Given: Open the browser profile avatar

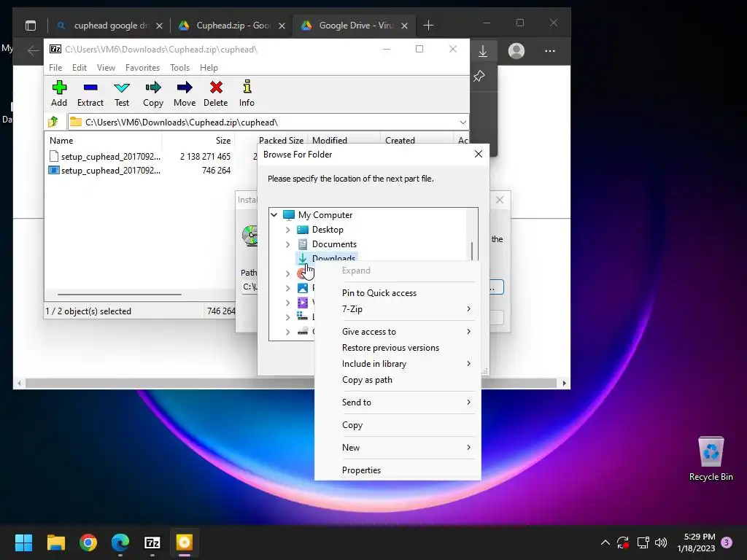Looking at the screenshot, I should point(516,51).
